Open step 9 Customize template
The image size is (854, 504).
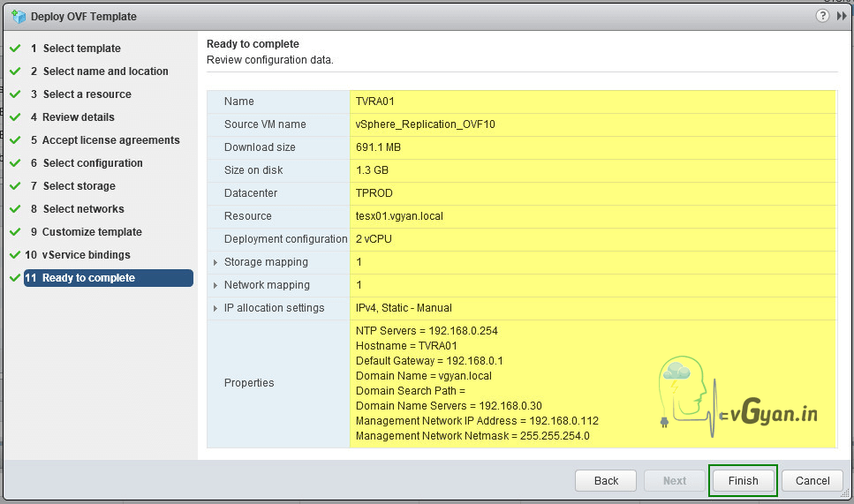click(x=92, y=231)
